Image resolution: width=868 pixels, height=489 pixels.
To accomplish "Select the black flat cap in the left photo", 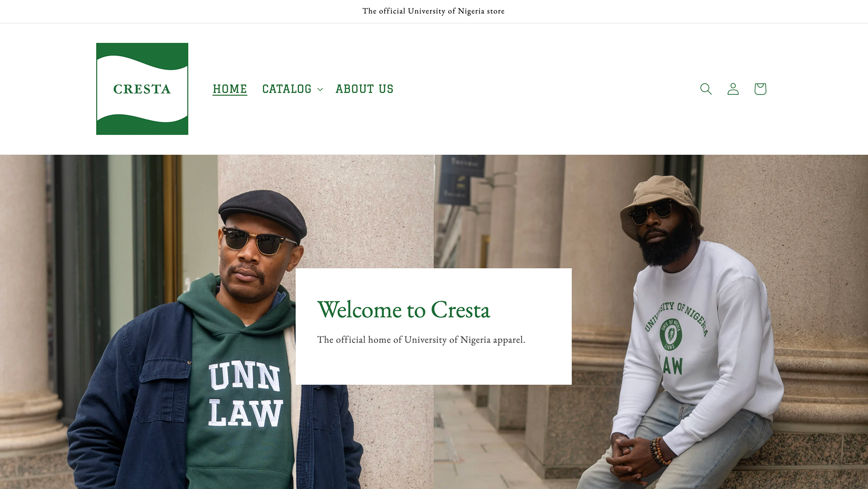I will tap(263, 214).
